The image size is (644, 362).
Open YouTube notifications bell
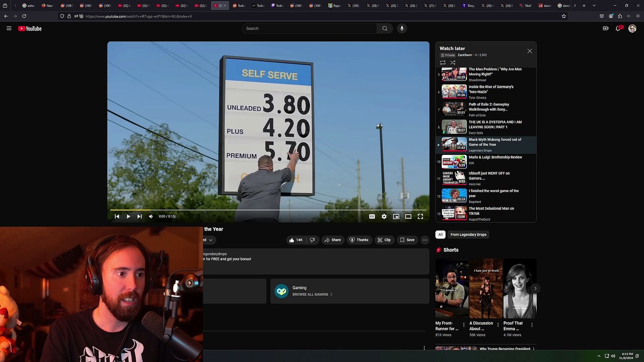[x=618, y=29]
